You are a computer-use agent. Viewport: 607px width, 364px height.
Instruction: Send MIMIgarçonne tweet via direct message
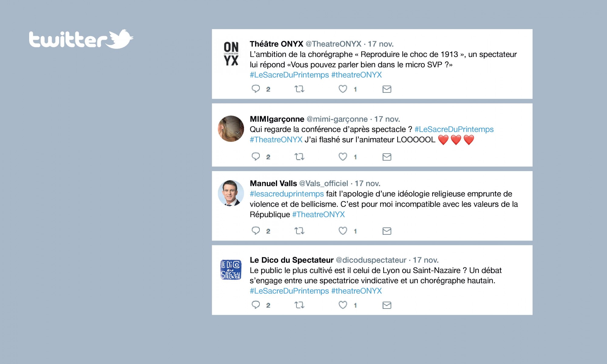(387, 157)
